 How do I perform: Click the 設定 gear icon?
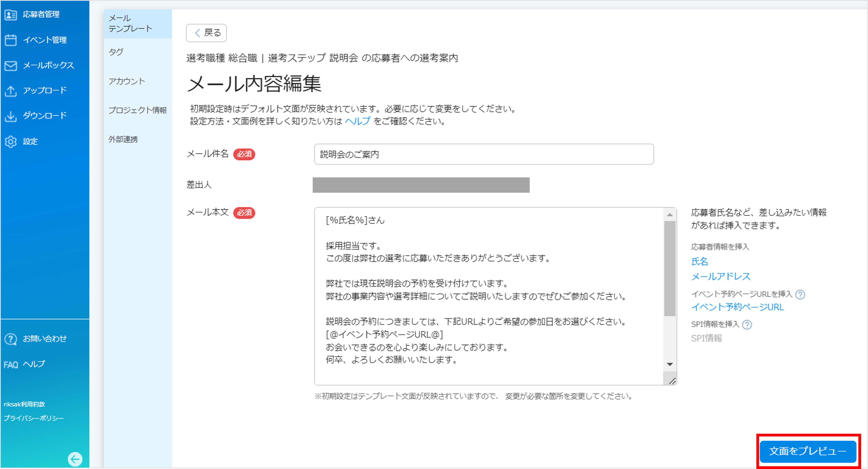tap(11, 142)
